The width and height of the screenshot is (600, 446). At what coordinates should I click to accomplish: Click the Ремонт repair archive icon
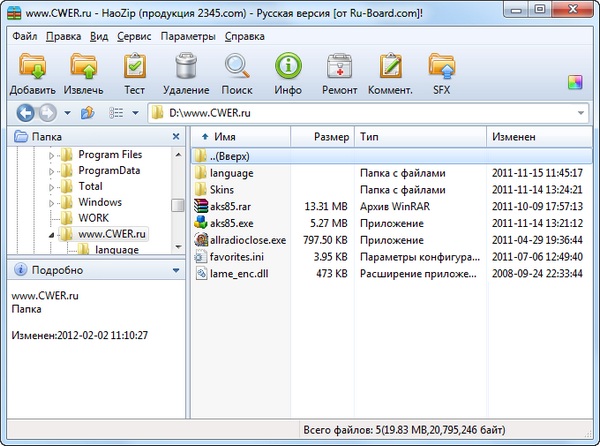coord(339,68)
